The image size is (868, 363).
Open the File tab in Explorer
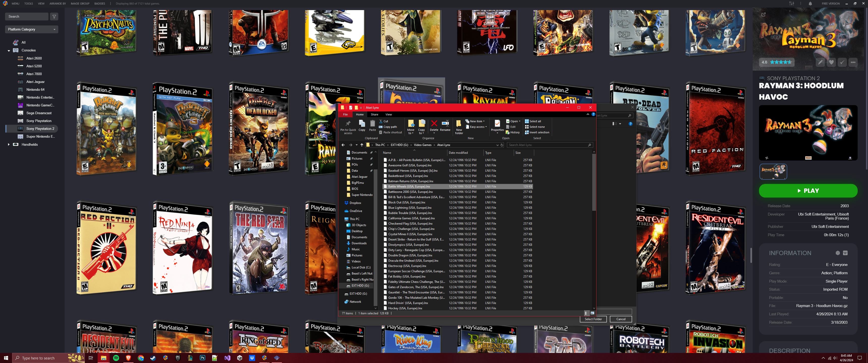coord(345,114)
